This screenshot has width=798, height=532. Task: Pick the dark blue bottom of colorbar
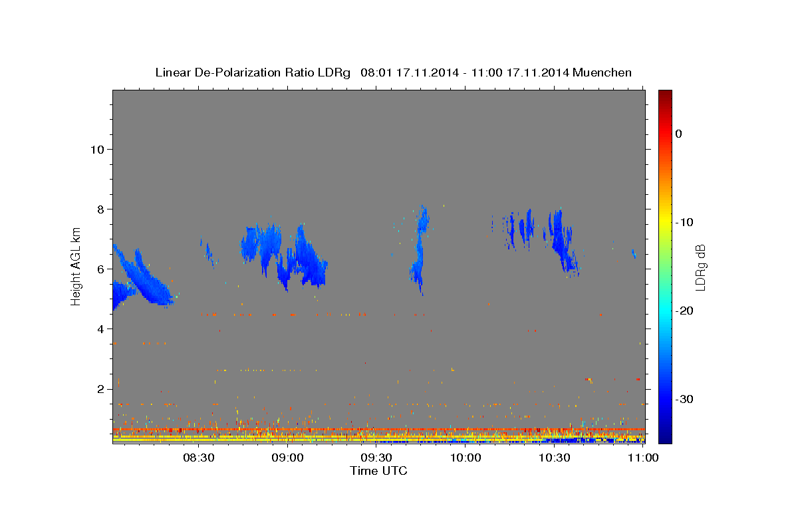(665, 437)
